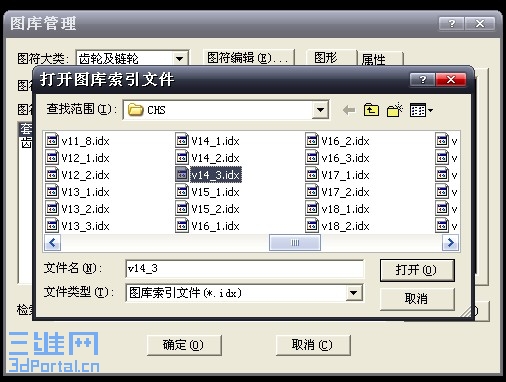506x382 pixels.
Task: Click the file icon of V17_1.idx
Action: pos(312,174)
